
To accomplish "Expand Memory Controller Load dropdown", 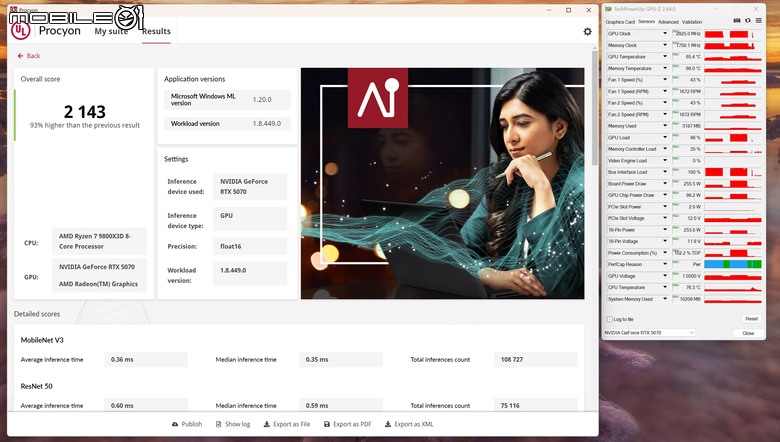I will click(665, 149).
